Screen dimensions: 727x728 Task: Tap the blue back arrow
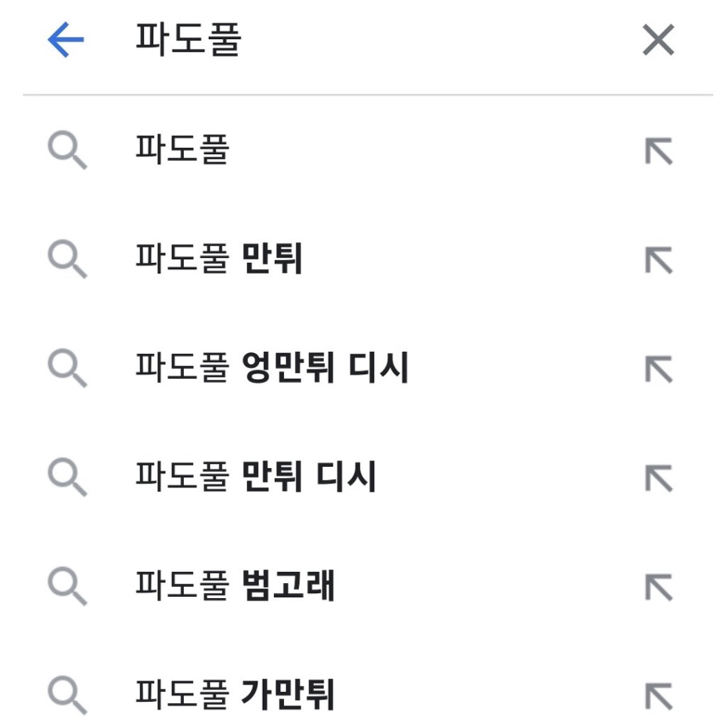[x=66, y=40]
